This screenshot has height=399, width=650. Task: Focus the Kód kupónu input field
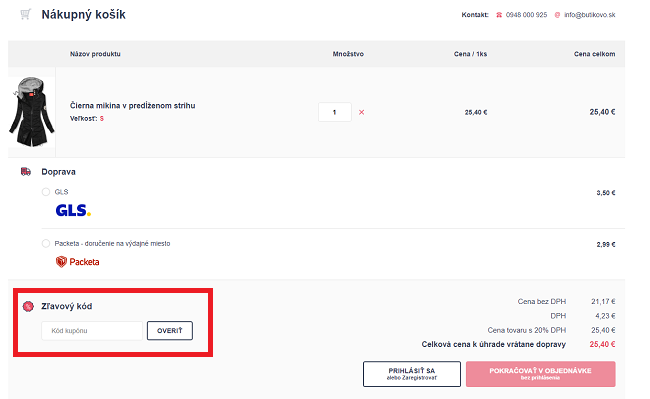coord(92,331)
